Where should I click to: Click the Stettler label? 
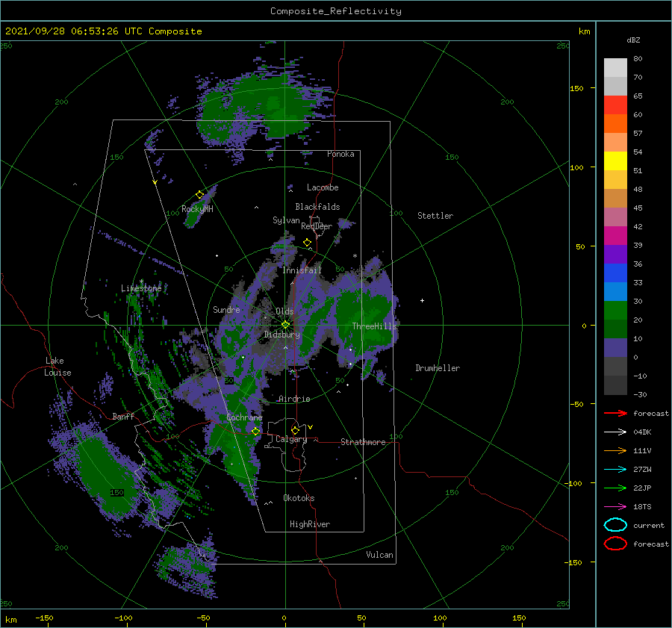[435, 216]
